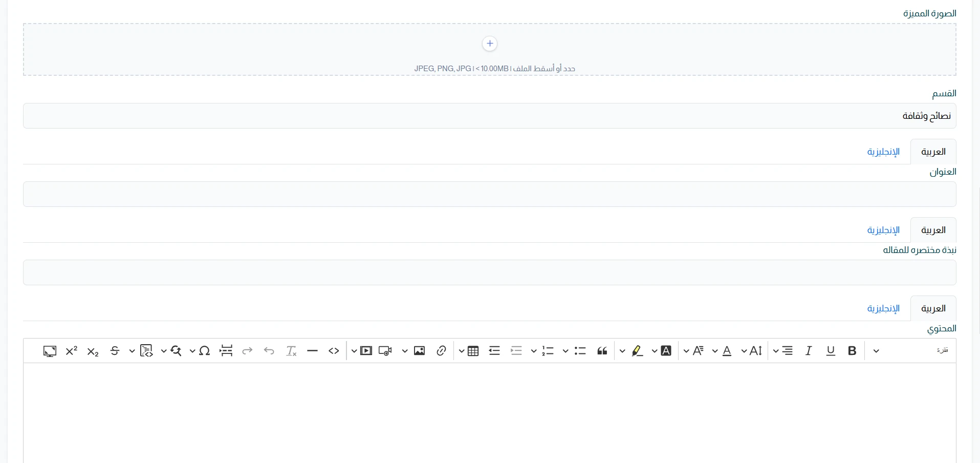Insert a horizontal line
Screen dimensions: 980x463
313,351
